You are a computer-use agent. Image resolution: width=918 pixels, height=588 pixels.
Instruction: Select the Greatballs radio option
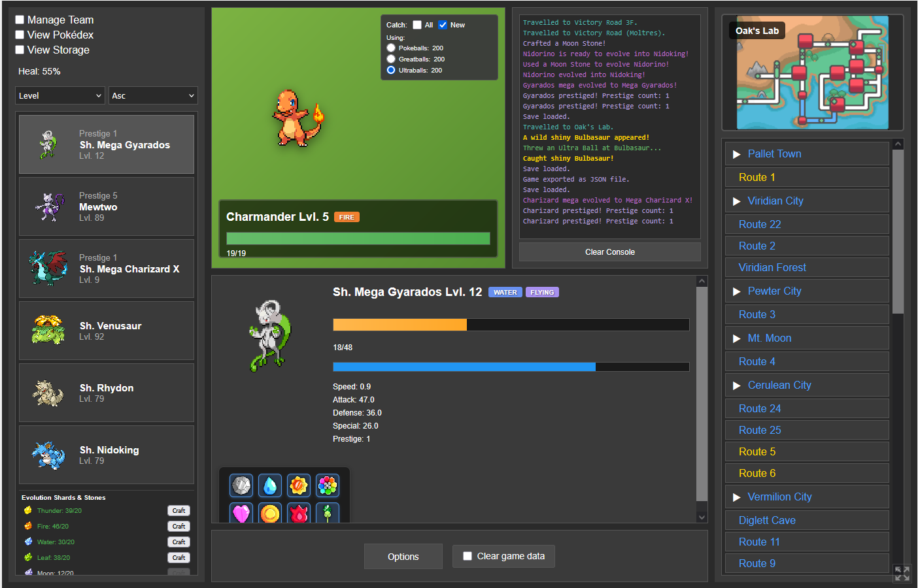coord(391,59)
